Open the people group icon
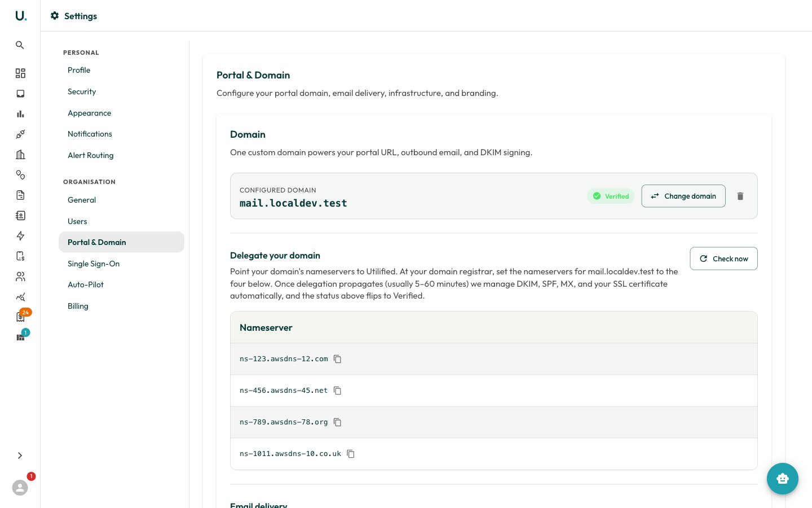Image resolution: width=812 pixels, height=508 pixels. tap(20, 277)
